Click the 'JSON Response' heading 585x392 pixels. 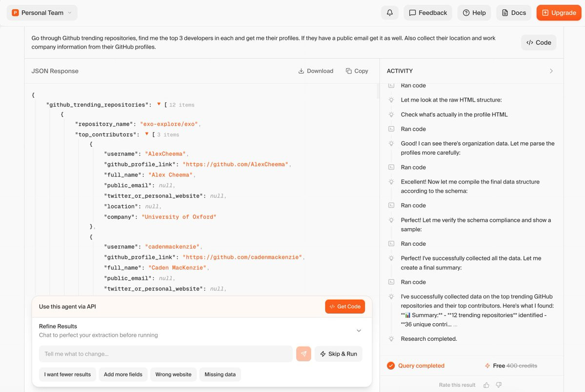tap(55, 71)
